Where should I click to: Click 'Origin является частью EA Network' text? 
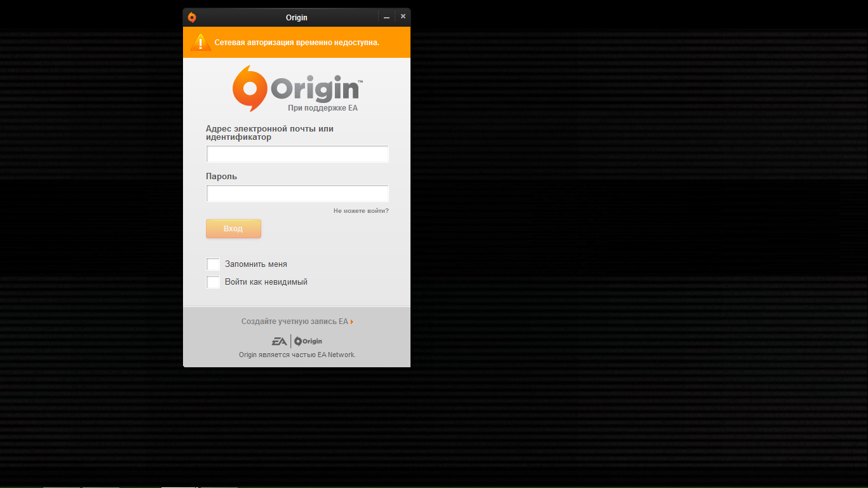(297, 355)
